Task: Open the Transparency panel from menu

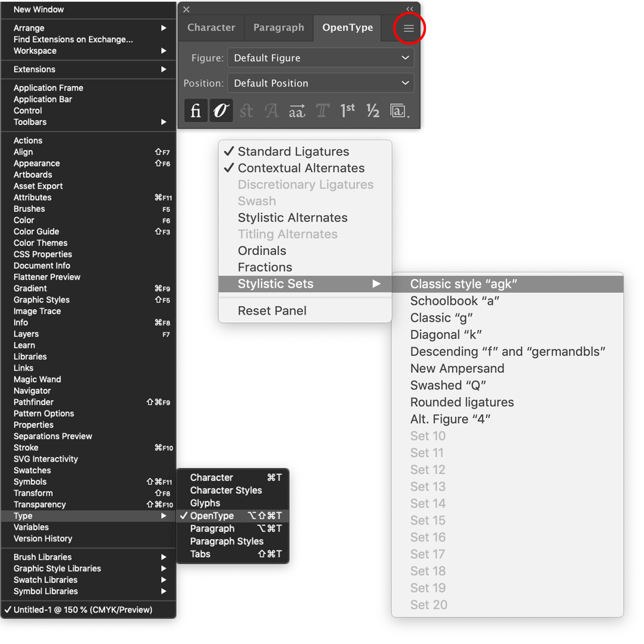Action: pyautogui.click(x=88, y=504)
